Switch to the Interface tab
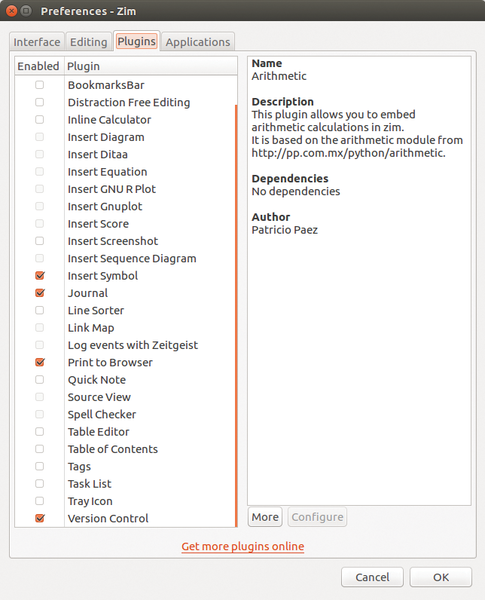The height and width of the screenshot is (600, 485). coord(37,42)
